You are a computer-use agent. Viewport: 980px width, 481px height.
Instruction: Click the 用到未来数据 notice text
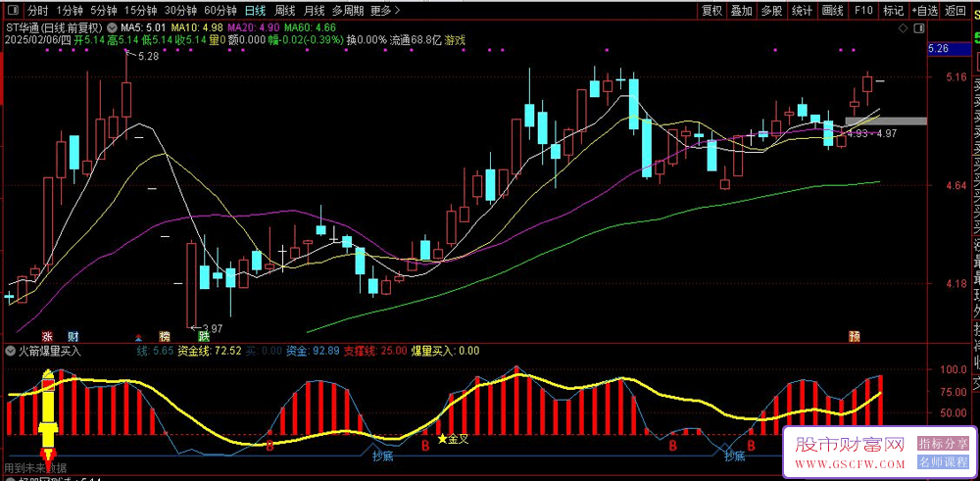[35, 468]
